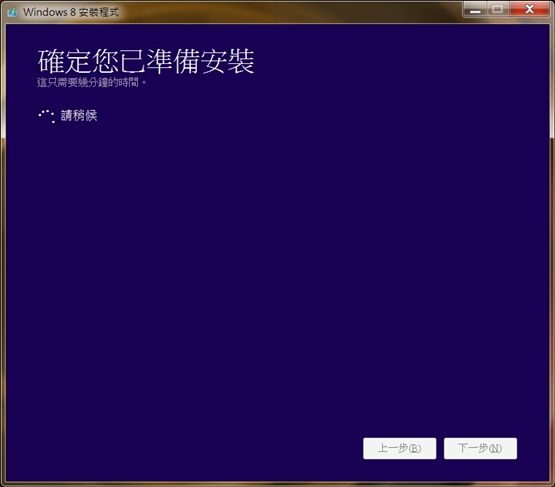Close the Windows 8 安裝程式 window

pyautogui.click(x=529, y=10)
